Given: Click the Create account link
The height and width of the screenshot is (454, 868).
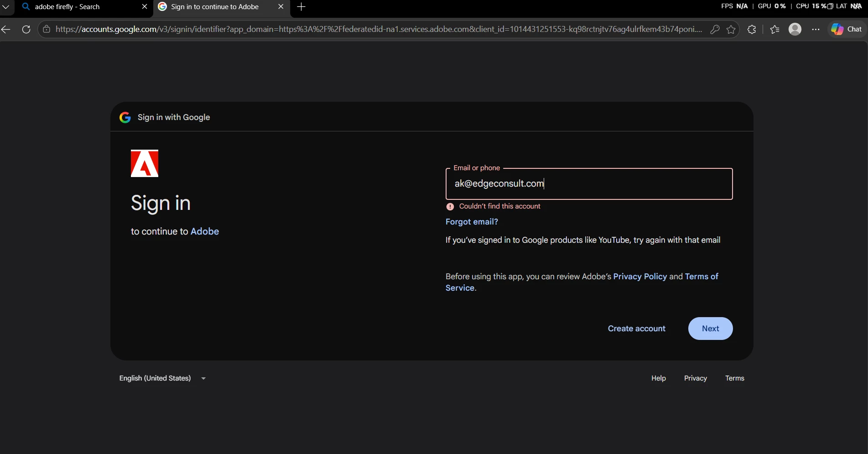Looking at the screenshot, I should pos(636,329).
